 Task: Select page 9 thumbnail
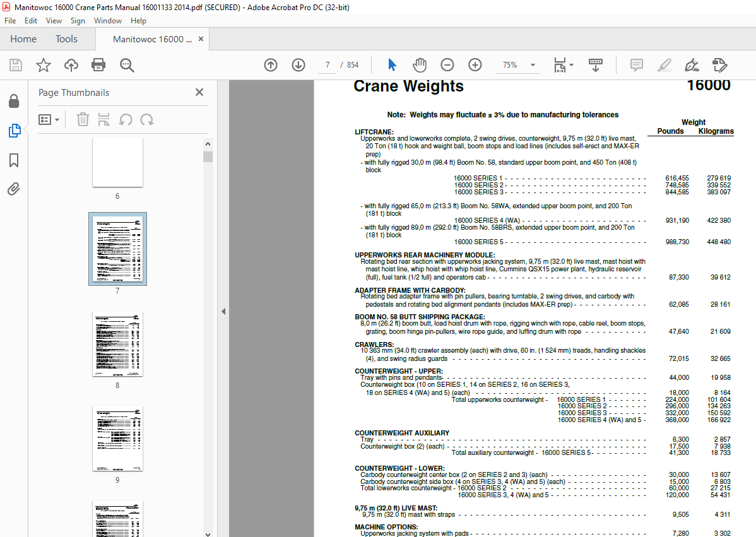tap(117, 438)
